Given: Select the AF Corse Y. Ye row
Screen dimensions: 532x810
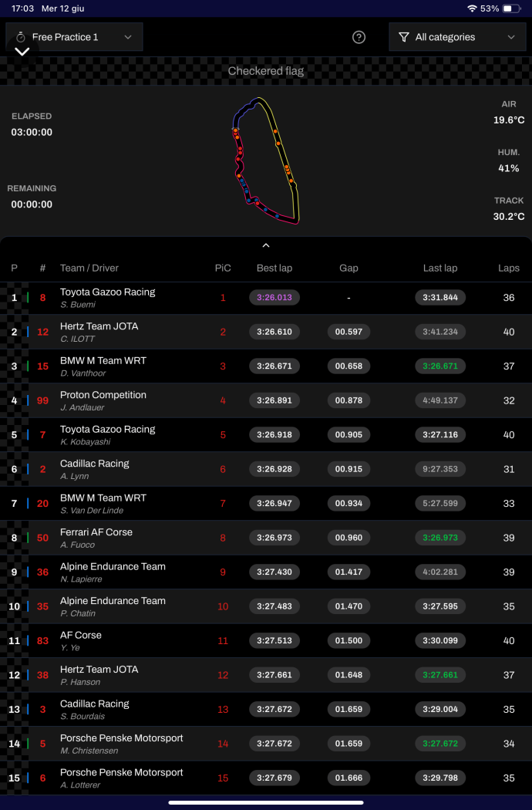Looking at the screenshot, I should (266, 640).
